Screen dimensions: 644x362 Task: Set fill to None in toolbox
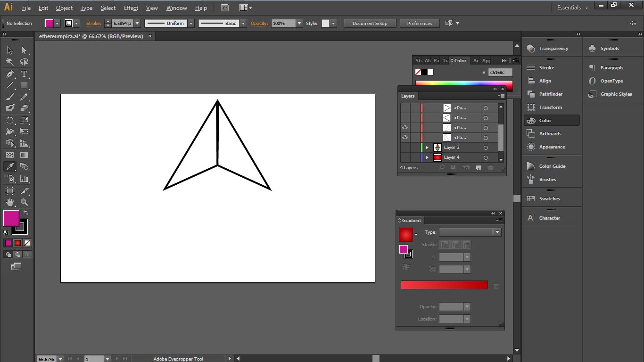point(27,243)
